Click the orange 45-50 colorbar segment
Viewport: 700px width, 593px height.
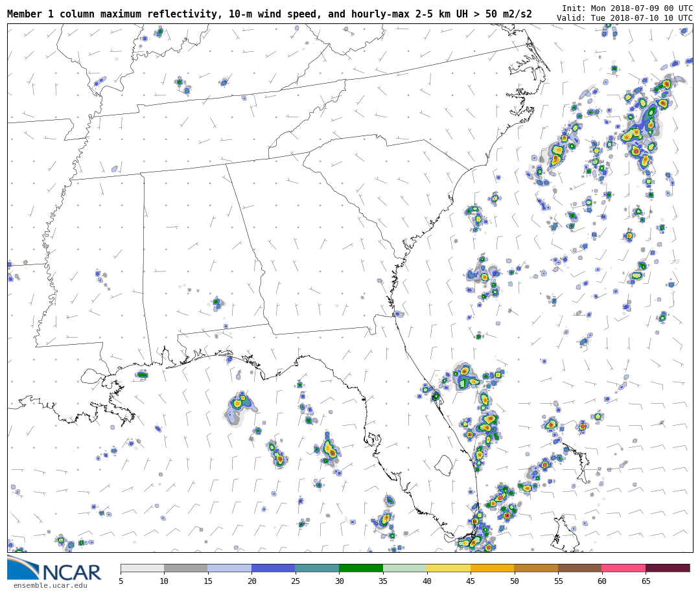tap(493, 568)
